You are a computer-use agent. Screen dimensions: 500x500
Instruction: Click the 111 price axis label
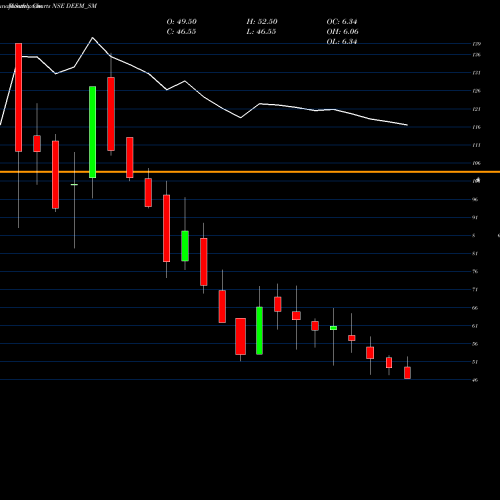click(477, 145)
